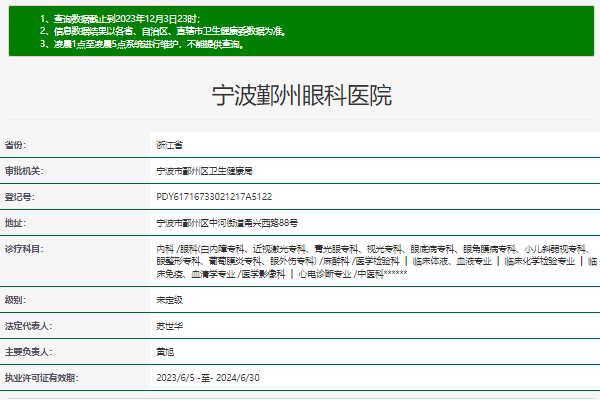The height and width of the screenshot is (400, 600).
Task: Select notice line 查询数据截止到2023年12月3日23时
Action: coord(120,19)
